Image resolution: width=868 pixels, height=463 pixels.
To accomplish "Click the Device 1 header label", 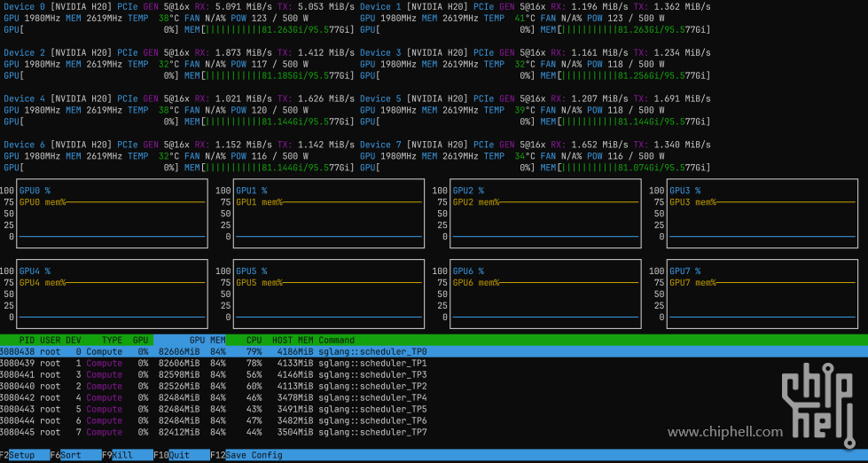I will tap(381, 6).
